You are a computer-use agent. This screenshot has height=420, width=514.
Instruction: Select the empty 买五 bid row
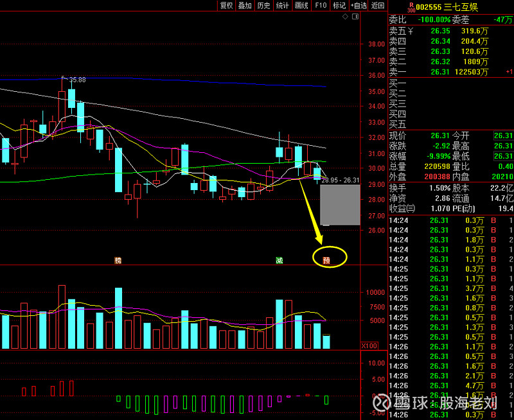(451, 124)
